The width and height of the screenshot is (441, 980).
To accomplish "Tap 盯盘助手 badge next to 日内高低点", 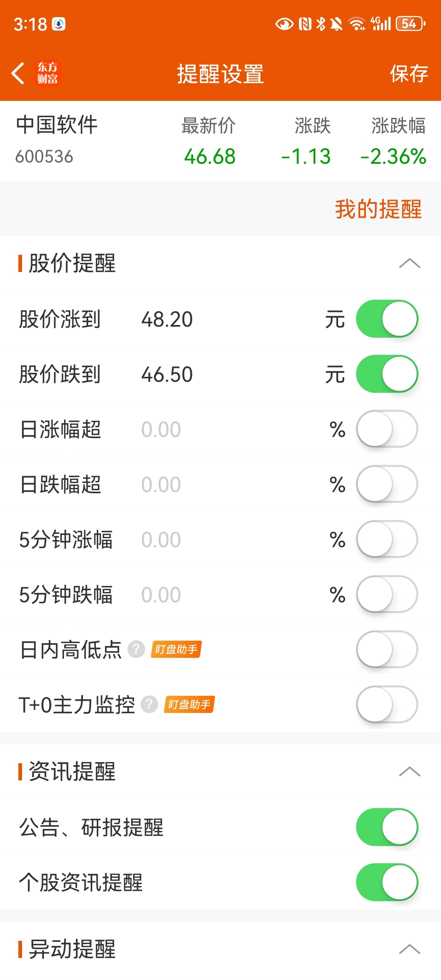I will (x=176, y=649).
